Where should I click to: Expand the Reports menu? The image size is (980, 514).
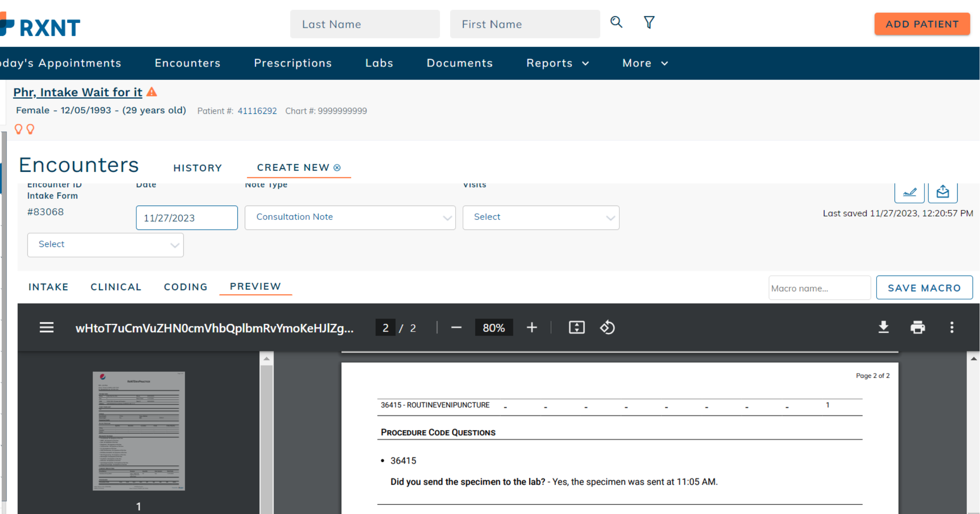tap(557, 63)
